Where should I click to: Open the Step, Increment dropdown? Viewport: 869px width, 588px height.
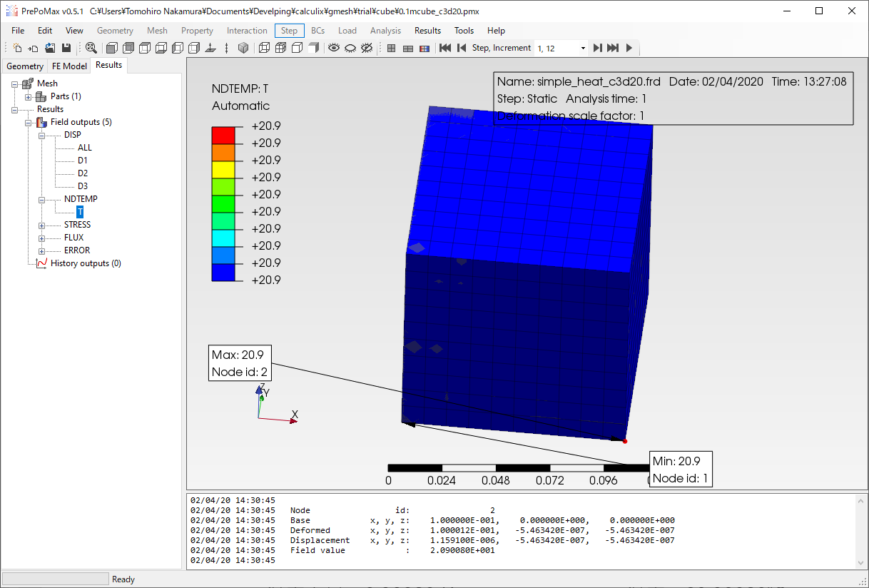(583, 48)
